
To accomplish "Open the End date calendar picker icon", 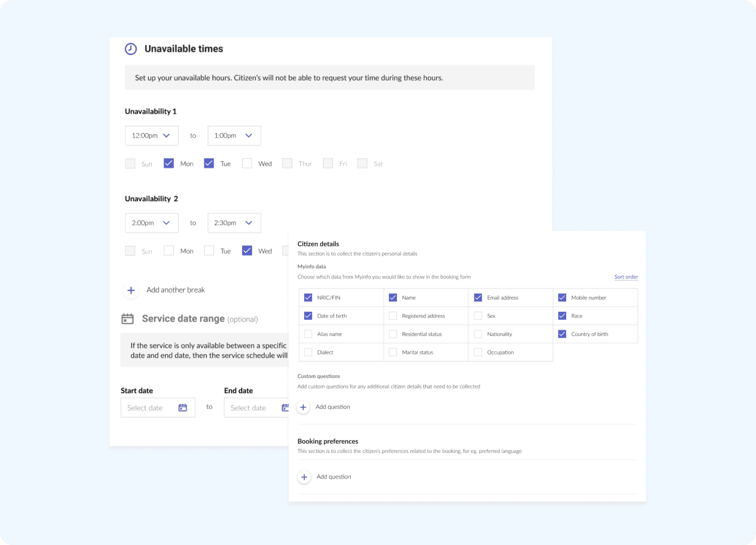I will (285, 408).
